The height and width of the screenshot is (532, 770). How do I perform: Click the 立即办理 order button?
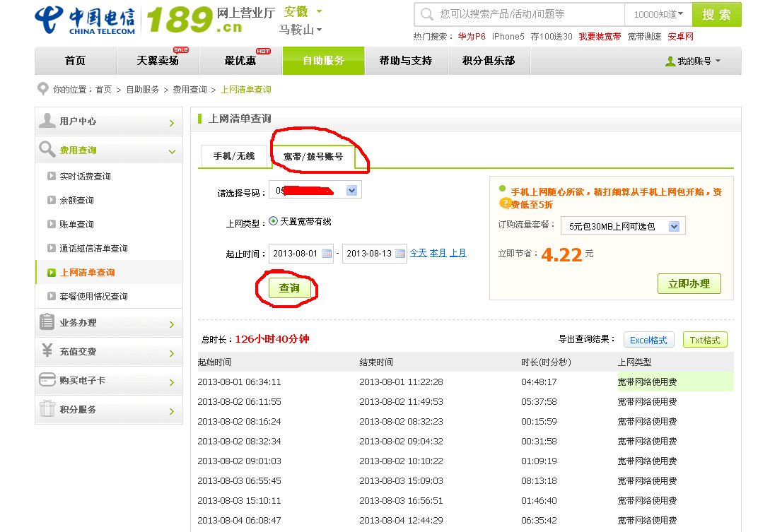click(x=689, y=283)
